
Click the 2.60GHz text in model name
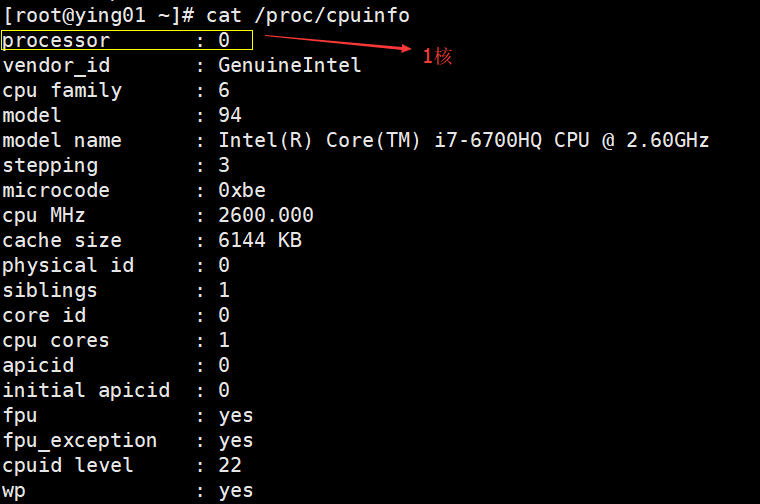tap(667, 141)
